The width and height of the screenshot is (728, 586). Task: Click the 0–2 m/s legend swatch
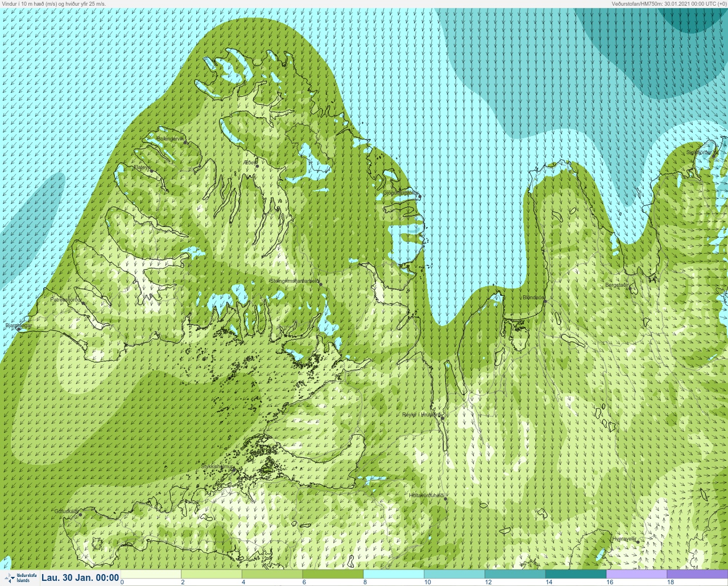(x=151, y=574)
